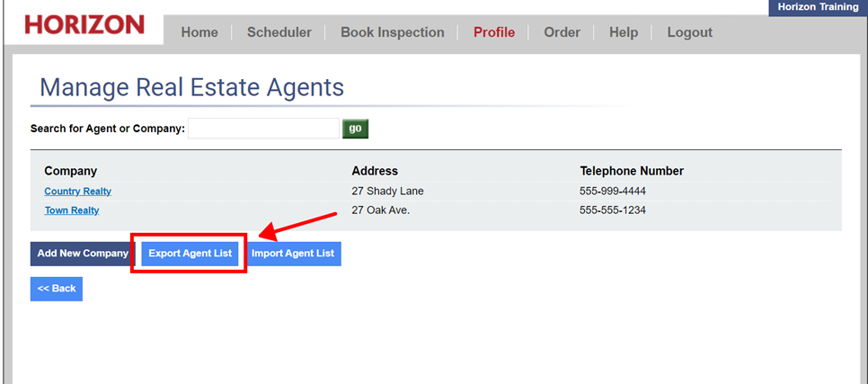Go back with the << Back button

point(57,289)
